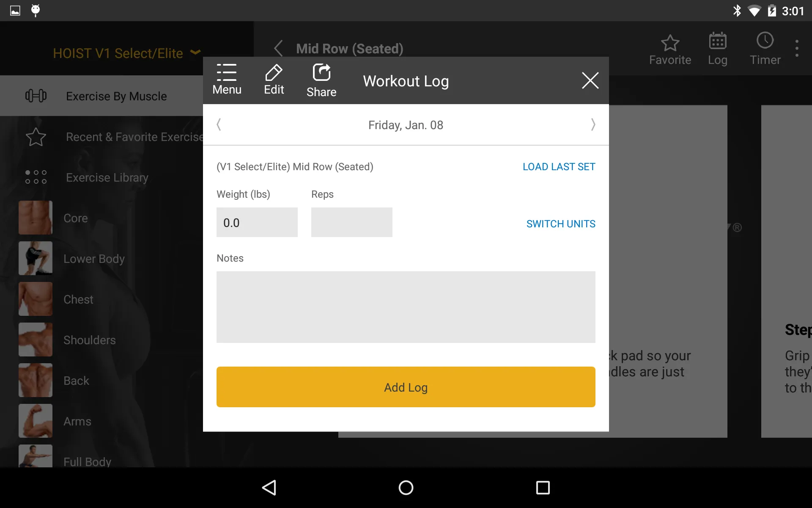Click Add Log button
Image resolution: width=812 pixels, height=508 pixels.
(406, 387)
